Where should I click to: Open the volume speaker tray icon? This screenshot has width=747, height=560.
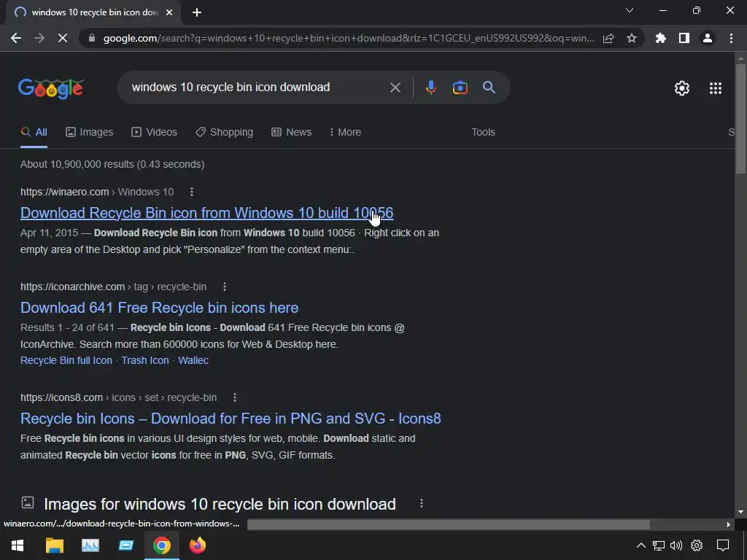click(x=676, y=545)
